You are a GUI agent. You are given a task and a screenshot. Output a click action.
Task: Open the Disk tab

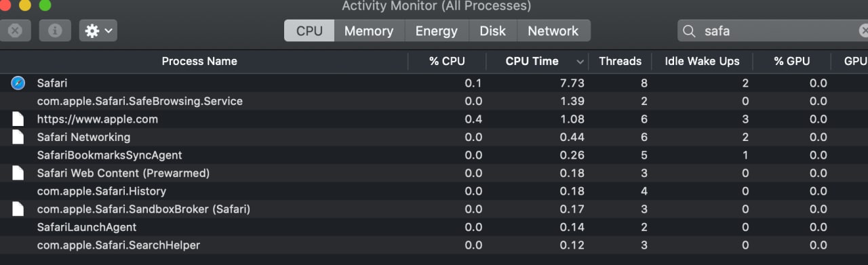pos(493,30)
